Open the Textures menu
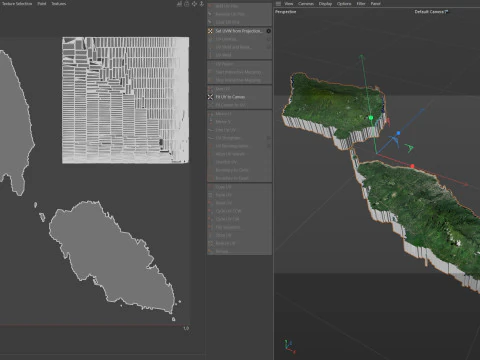Image resolution: width=480 pixels, height=360 pixels. coord(59,4)
